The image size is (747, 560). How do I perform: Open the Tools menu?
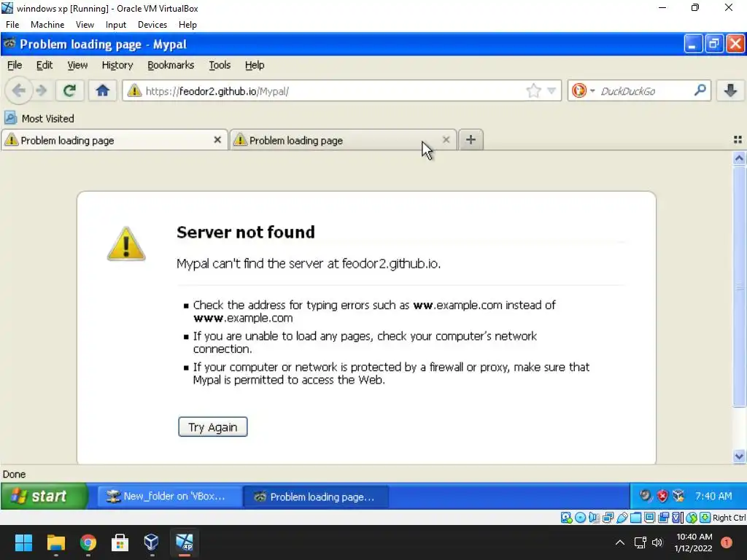click(x=220, y=65)
